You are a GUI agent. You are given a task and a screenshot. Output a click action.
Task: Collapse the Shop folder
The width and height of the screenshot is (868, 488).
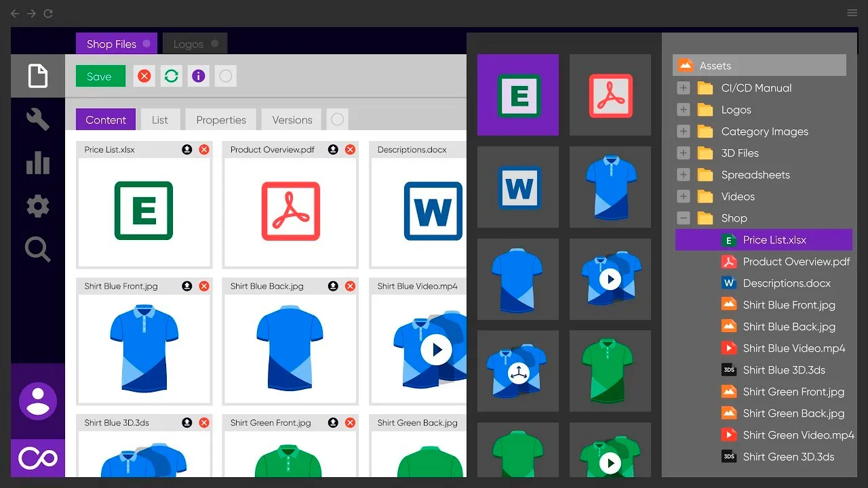(684, 218)
